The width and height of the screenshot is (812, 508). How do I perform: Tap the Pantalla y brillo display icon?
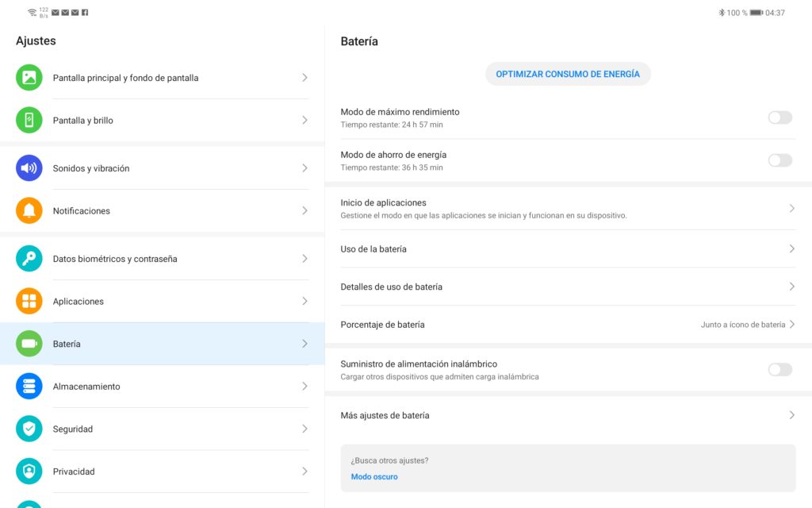[x=29, y=121]
